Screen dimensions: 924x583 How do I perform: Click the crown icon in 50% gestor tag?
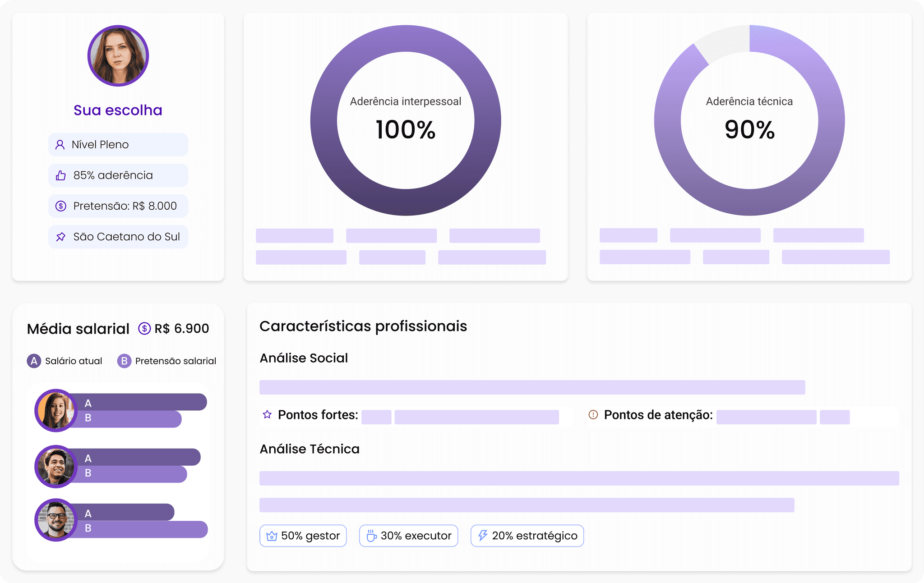pos(272,536)
